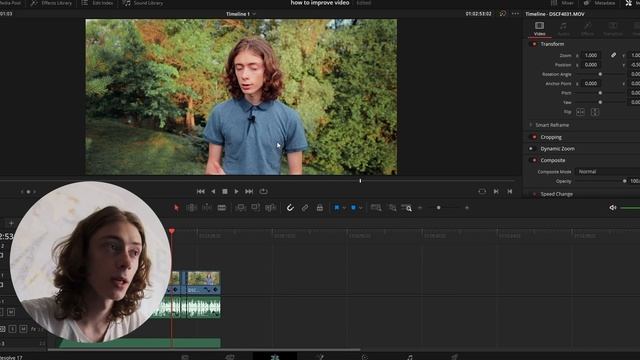Stop playback in the viewer
640x360 pixels.
(225, 191)
